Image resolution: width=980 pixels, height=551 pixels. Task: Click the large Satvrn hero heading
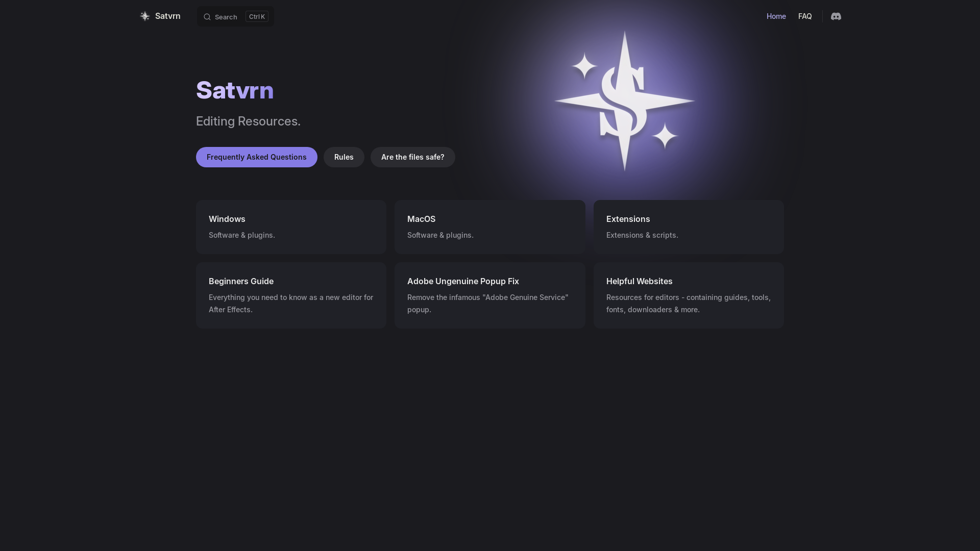(x=235, y=90)
